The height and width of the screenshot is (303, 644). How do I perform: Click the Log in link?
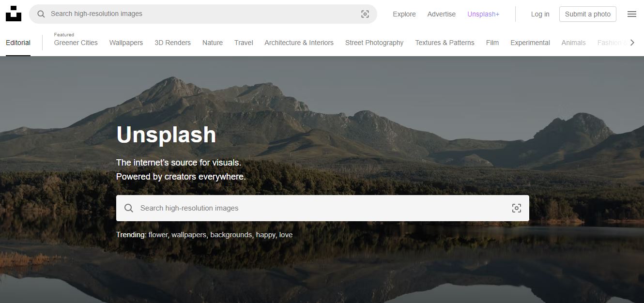[540, 14]
